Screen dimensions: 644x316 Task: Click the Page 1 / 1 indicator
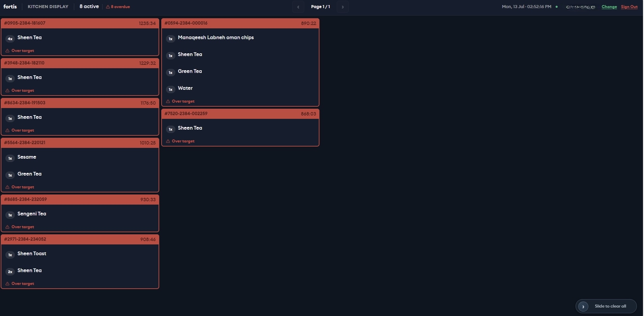pyautogui.click(x=320, y=7)
